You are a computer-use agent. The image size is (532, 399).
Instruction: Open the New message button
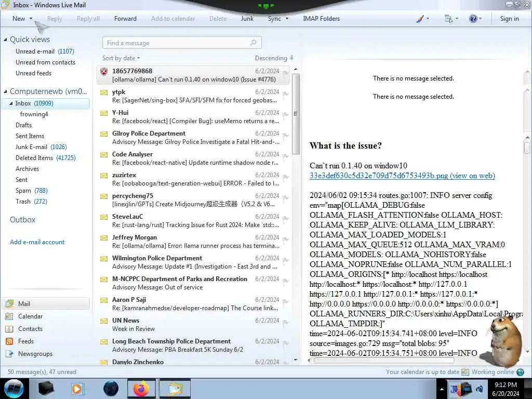tap(19, 19)
